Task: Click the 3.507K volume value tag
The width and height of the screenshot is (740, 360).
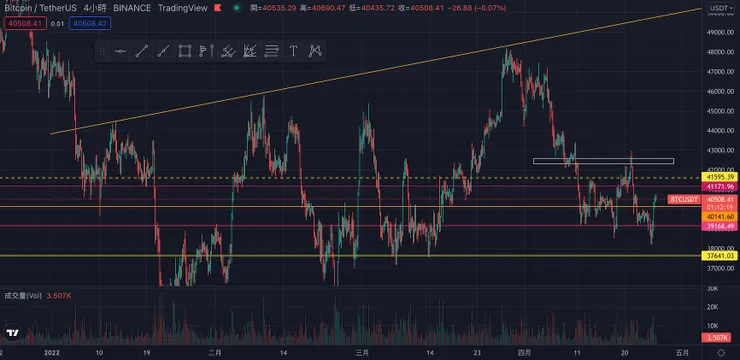Action: pyautogui.click(x=716, y=338)
